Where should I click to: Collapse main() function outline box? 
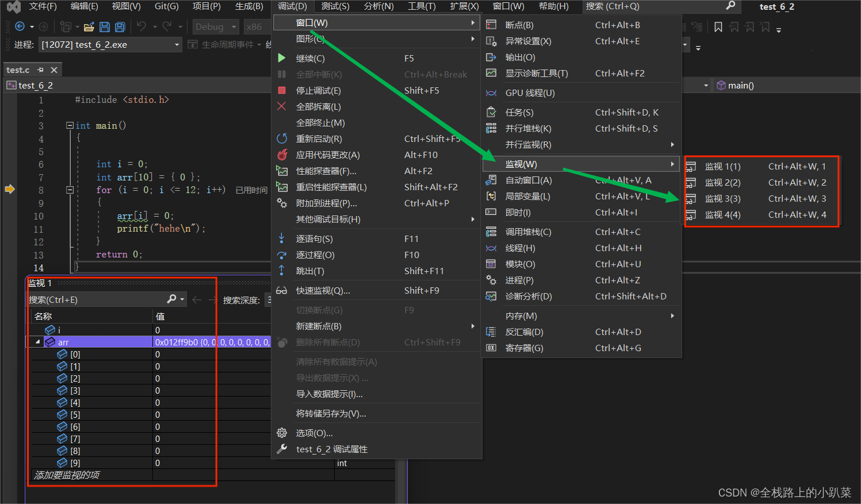[70, 125]
